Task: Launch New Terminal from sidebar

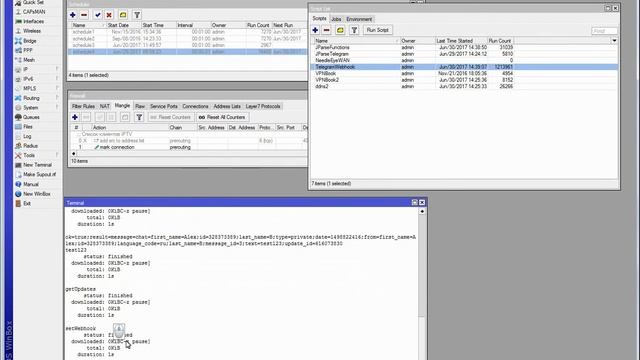Action: click(37, 165)
